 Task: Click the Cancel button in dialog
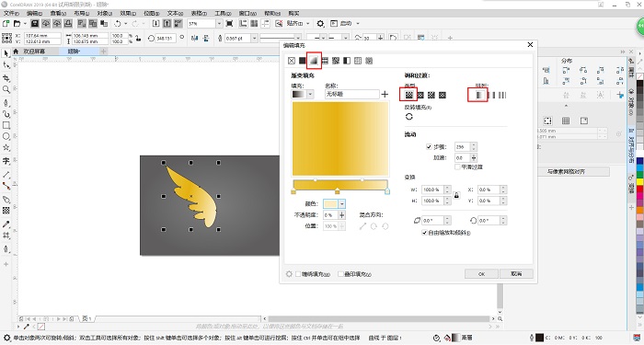[516, 274]
